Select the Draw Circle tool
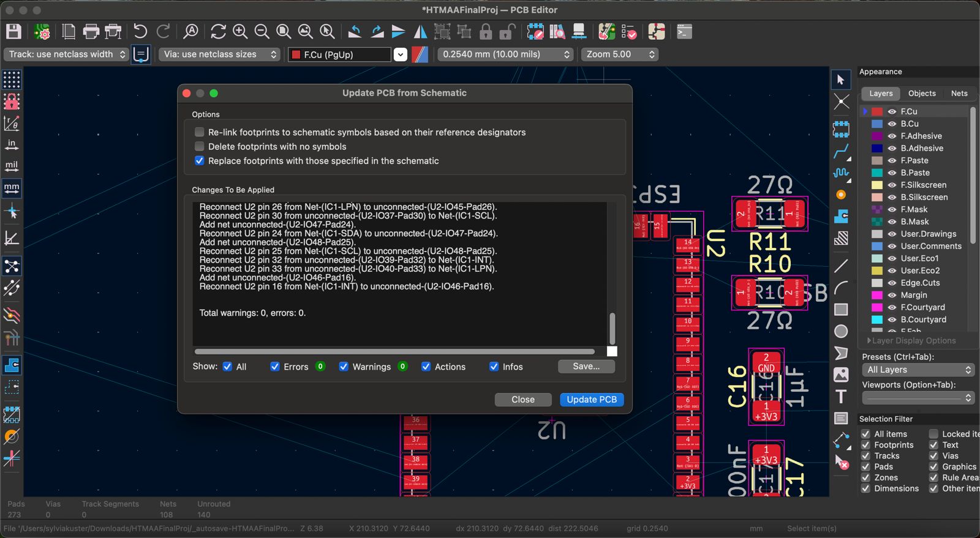Image resolution: width=980 pixels, height=538 pixels. click(841, 331)
